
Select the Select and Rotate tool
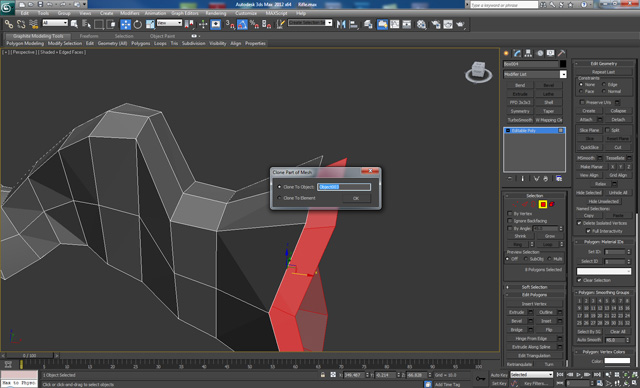click(x=138, y=24)
